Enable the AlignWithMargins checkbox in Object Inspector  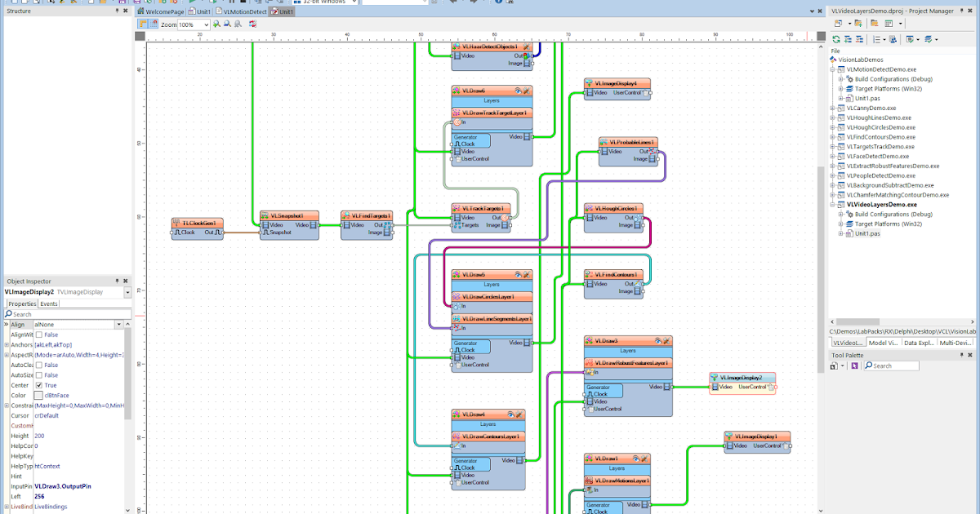[38, 335]
